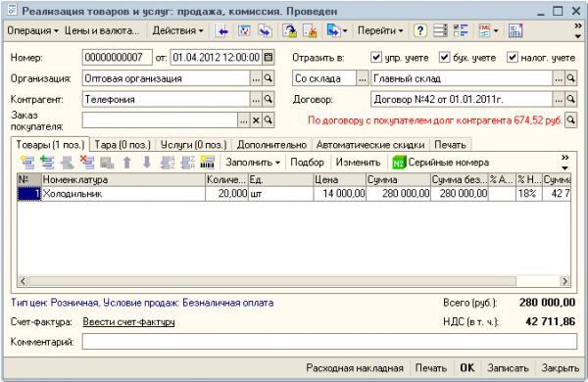Open the Перейти dropdown menu
Image resolution: width=588 pixels, height=382 pixels.
tap(380, 30)
